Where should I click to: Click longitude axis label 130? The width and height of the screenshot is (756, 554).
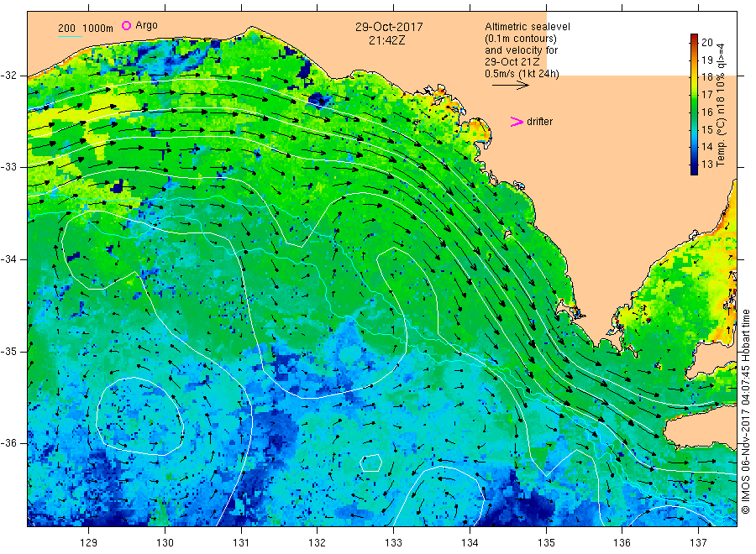pyautogui.click(x=165, y=542)
